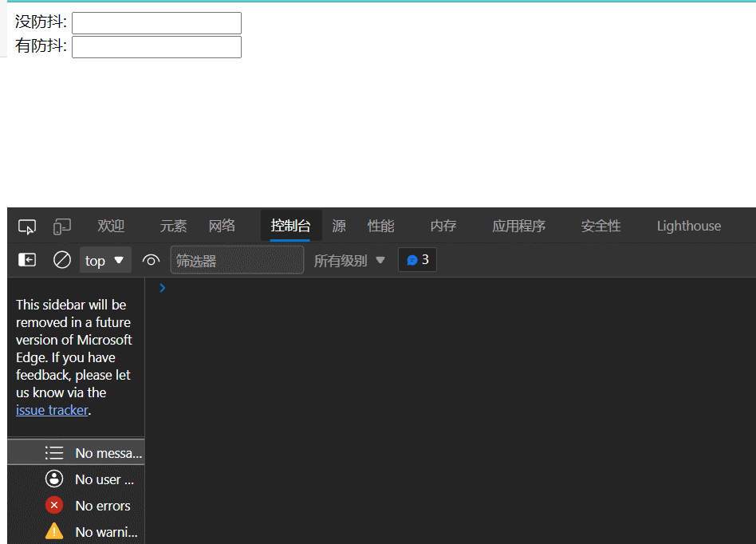756x544 pixels.
Task: Activate the inspect element picker icon
Action: click(x=27, y=227)
